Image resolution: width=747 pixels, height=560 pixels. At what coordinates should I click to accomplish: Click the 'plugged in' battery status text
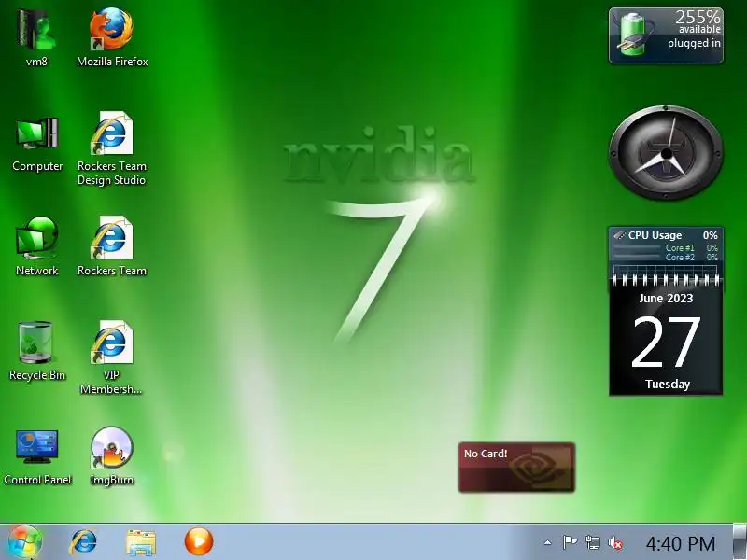[694, 43]
